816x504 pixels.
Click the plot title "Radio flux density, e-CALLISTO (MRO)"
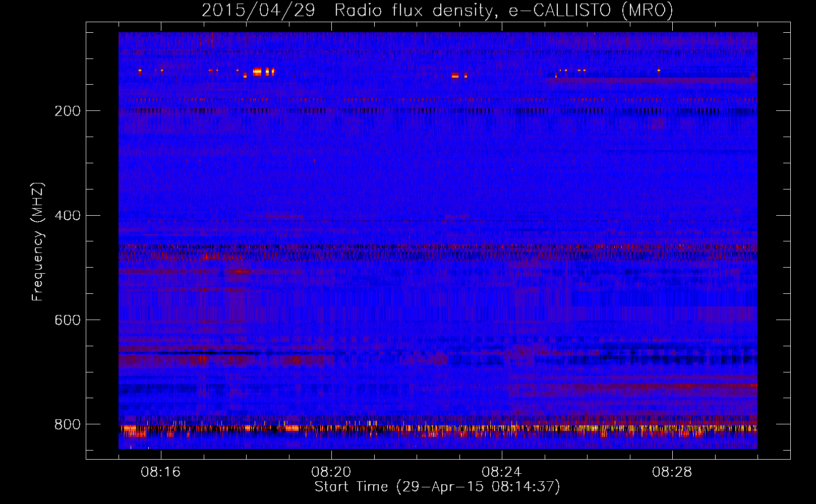pos(504,10)
